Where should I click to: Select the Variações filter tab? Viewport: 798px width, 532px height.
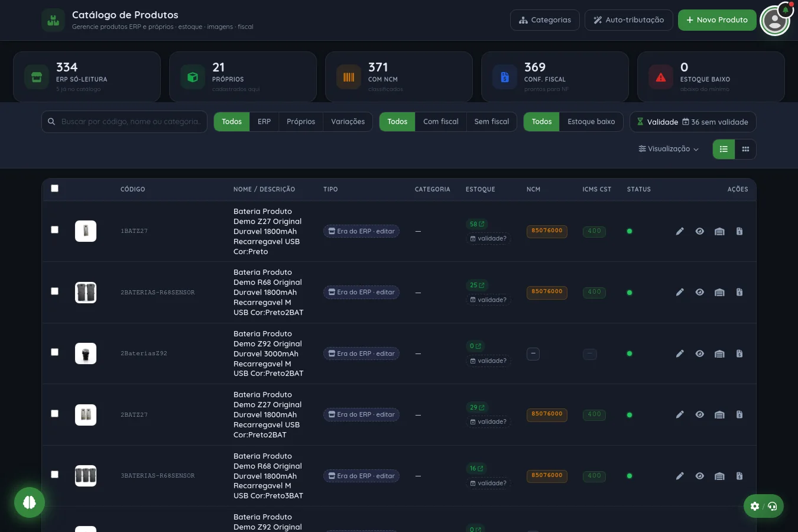click(348, 122)
